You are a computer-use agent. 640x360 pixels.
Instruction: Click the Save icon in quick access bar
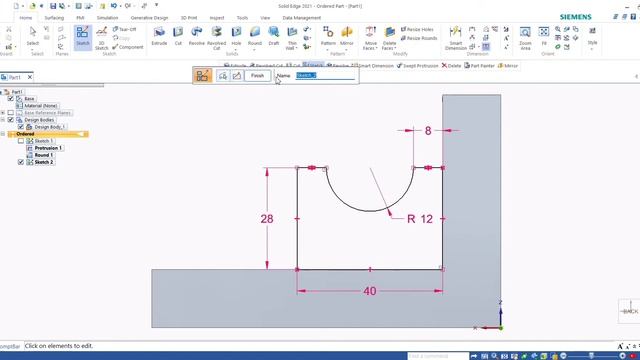pyautogui.click(x=53, y=6)
